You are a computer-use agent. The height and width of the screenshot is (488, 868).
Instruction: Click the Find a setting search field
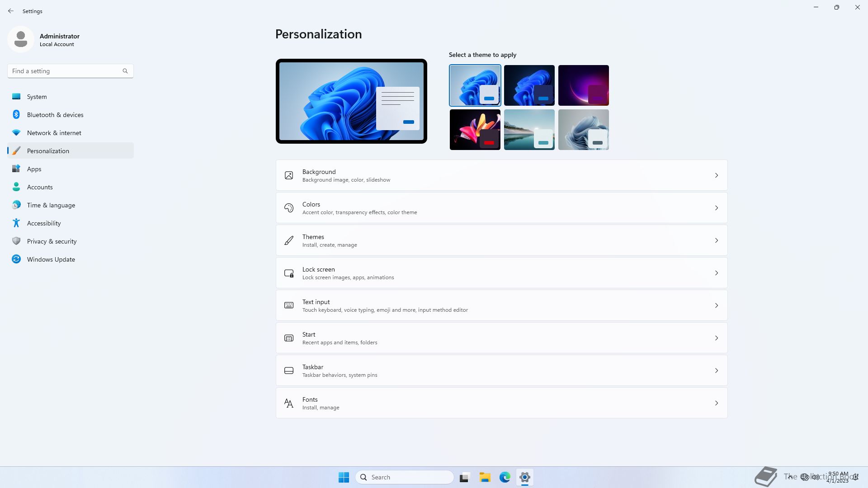pyautogui.click(x=70, y=71)
